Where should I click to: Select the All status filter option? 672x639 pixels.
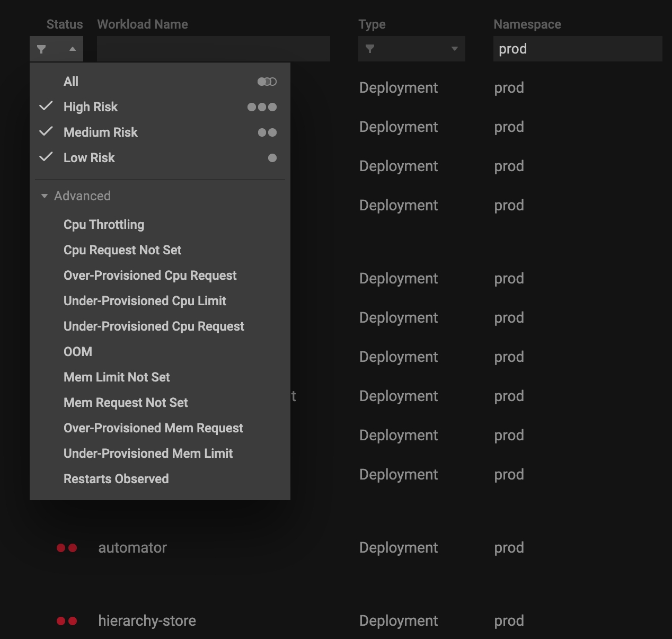tap(71, 82)
